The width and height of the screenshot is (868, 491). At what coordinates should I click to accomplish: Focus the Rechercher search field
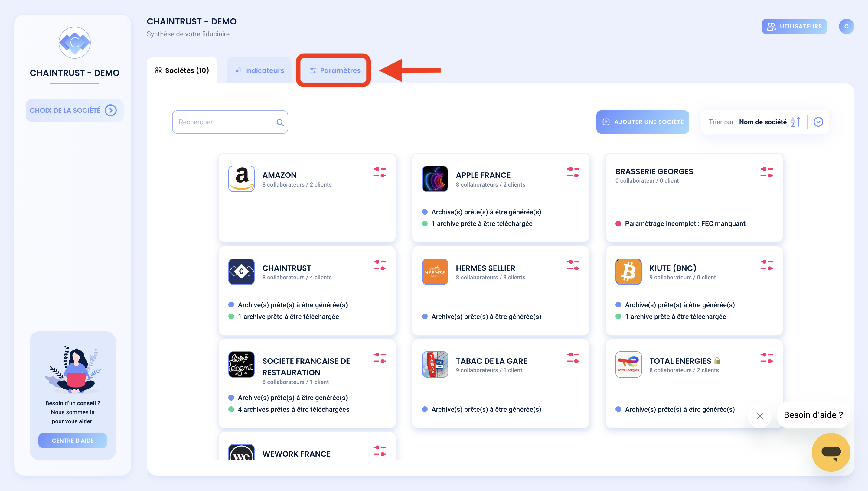click(230, 122)
